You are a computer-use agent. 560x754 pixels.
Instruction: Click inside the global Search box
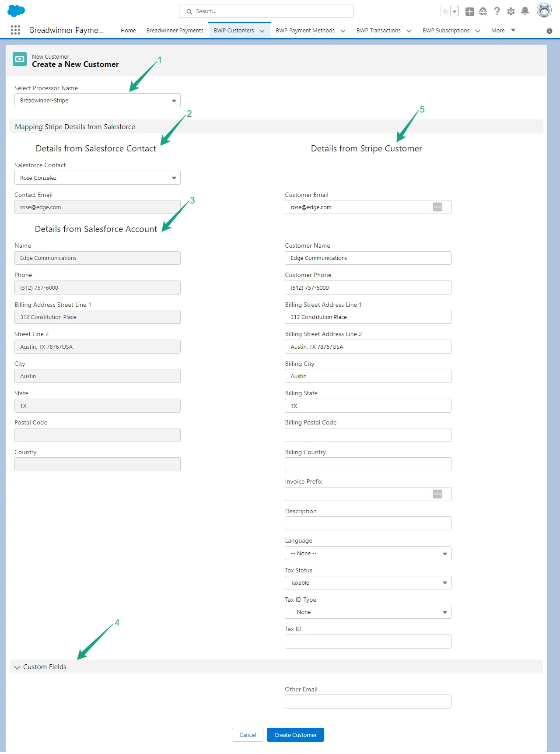[266, 11]
